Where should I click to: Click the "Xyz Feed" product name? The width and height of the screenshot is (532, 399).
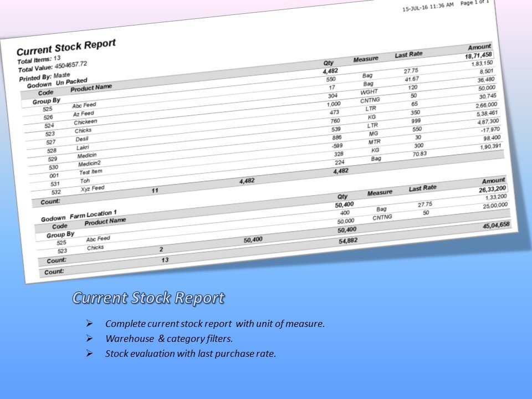(x=93, y=188)
